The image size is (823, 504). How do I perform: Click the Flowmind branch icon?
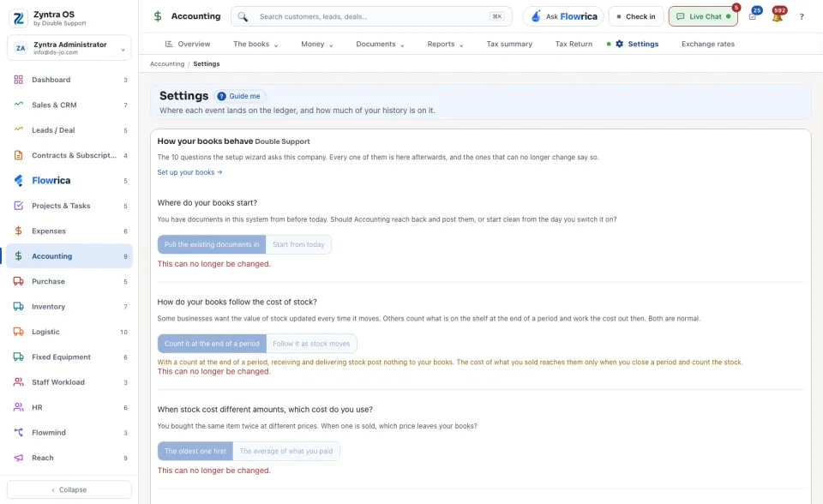(x=18, y=433)
